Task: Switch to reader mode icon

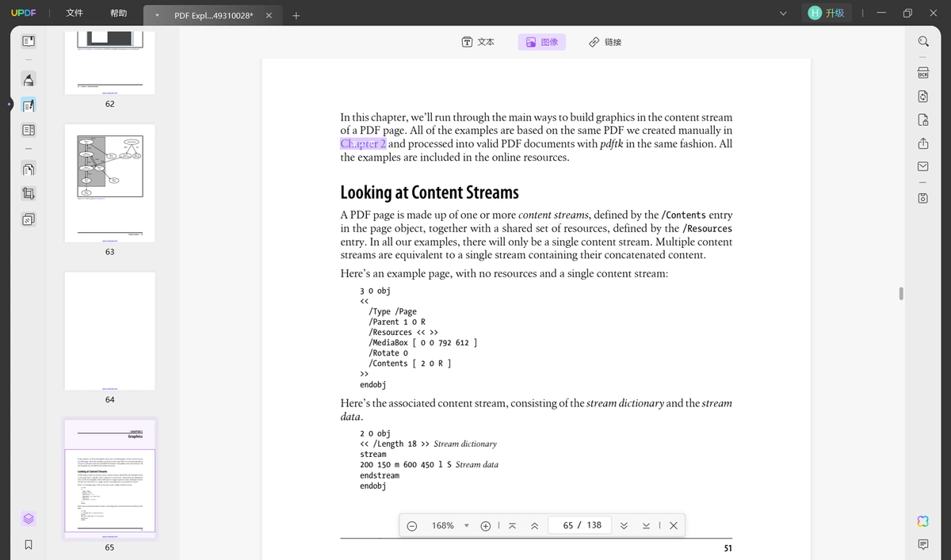Action: tap(29, 40)
